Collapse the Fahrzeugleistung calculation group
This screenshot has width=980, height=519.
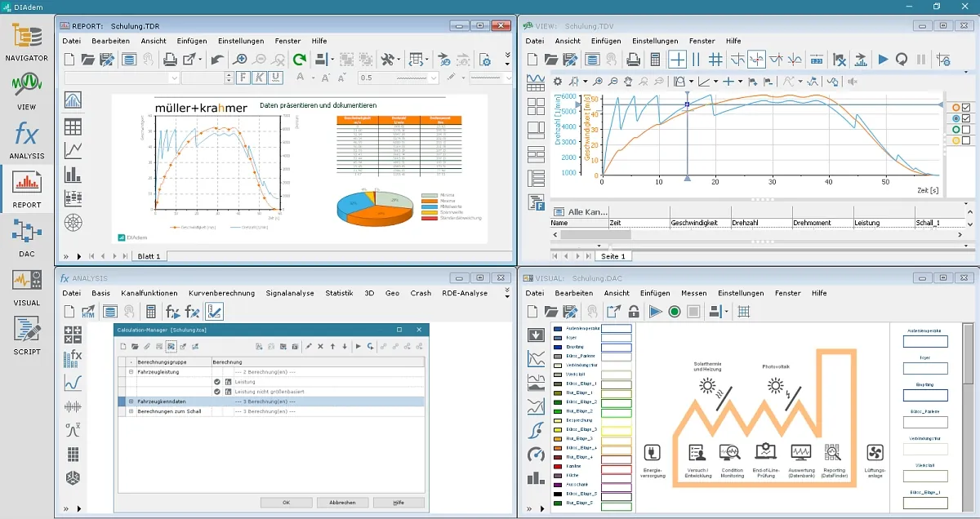click(x=131, y=371)
